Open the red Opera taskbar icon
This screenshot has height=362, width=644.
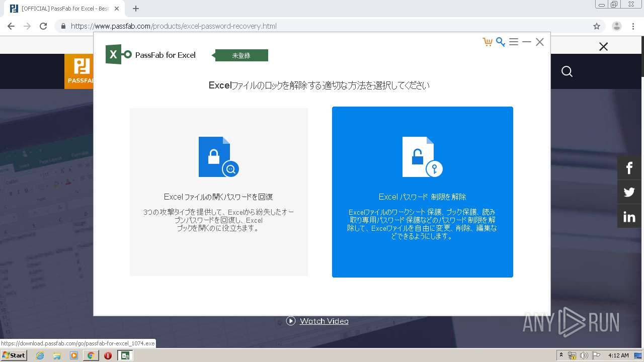click(108, 355)
